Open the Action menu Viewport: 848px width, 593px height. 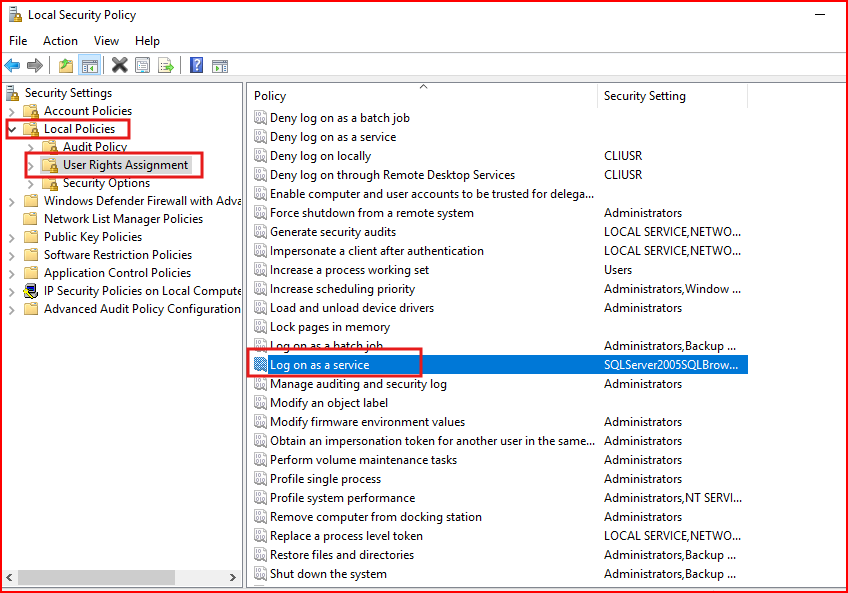coord(60,41)
